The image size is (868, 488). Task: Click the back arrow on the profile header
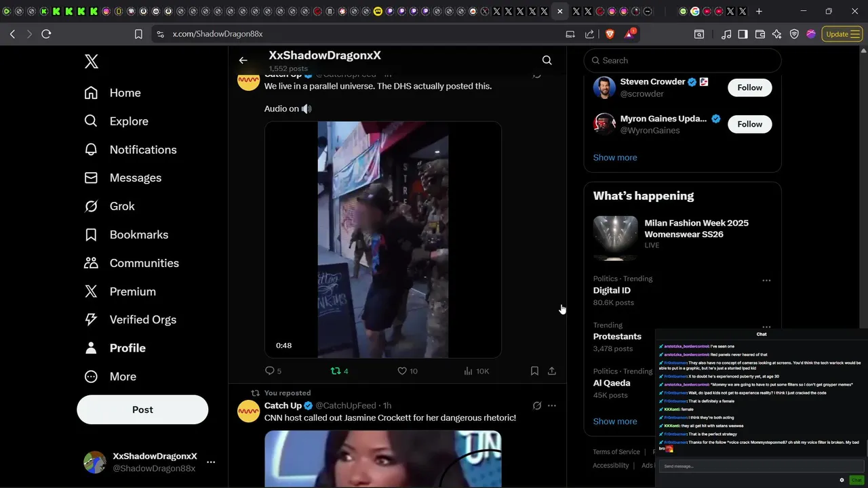pyautogui.click(x=243, y=60)
